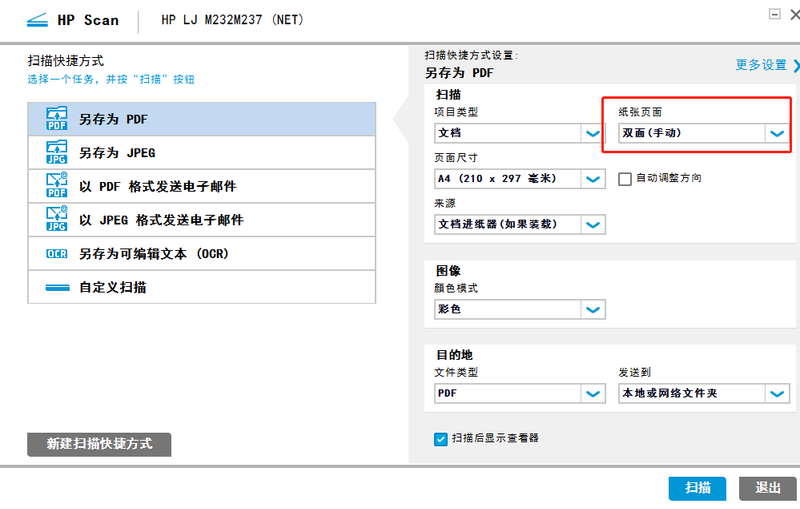
Task: Expand the 来源 document feeder dropdown
Action: point(592,224)
